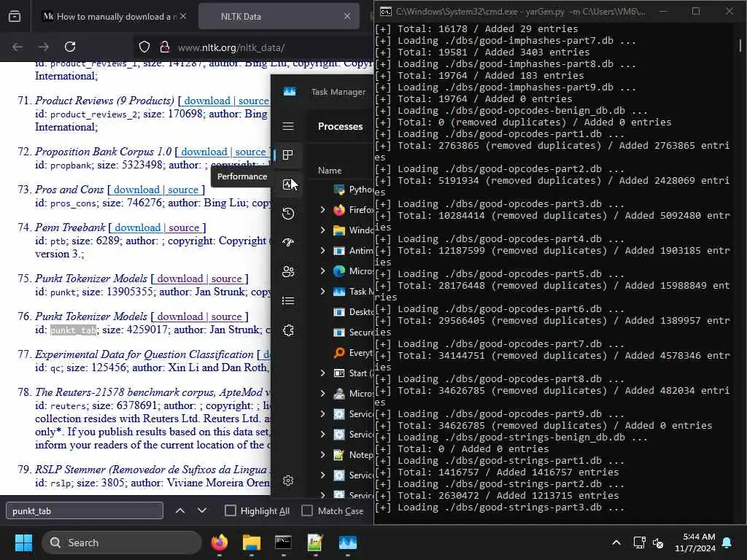Download Product Reviews (9 Products) corpus
Screen dimensions: 747x560
click(207, 101)
